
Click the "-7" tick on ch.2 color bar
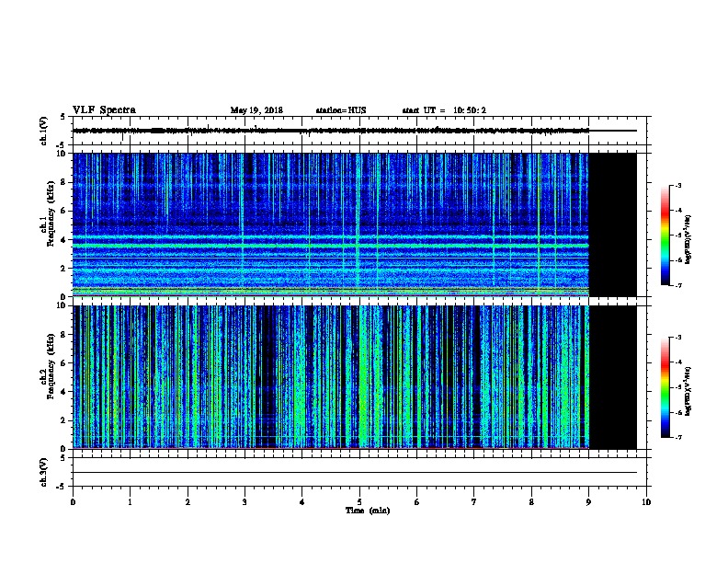(678, 438)
